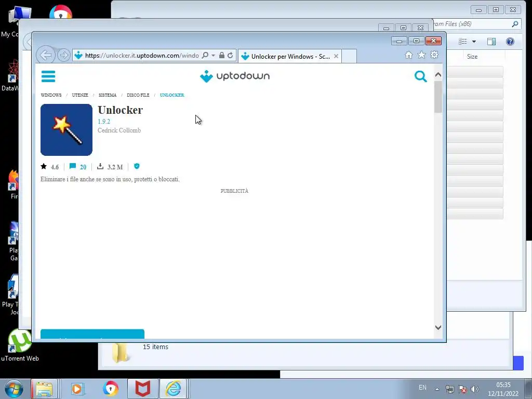
Task: Click the app description text Eliminare i file
Action: click(x=110, y=179)
